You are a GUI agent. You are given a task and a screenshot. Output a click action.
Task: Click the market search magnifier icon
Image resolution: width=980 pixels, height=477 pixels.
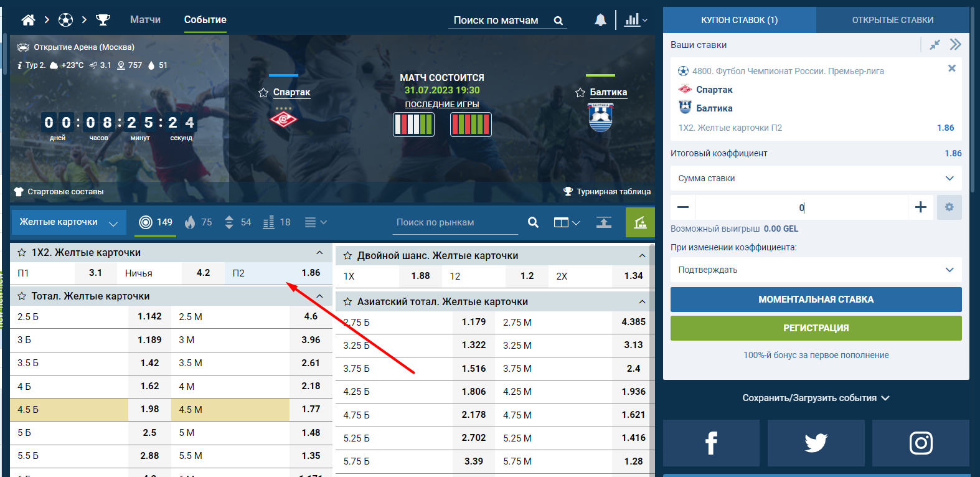click(x=533, y=222)
